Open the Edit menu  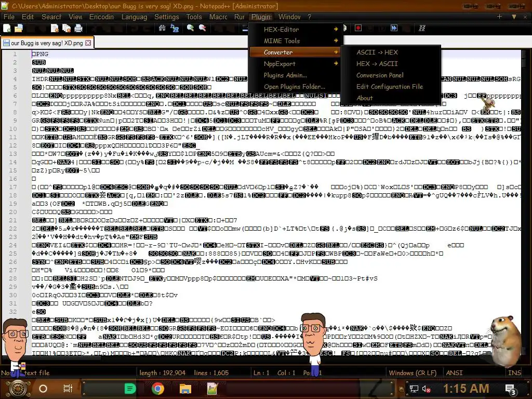click(28, 17)
